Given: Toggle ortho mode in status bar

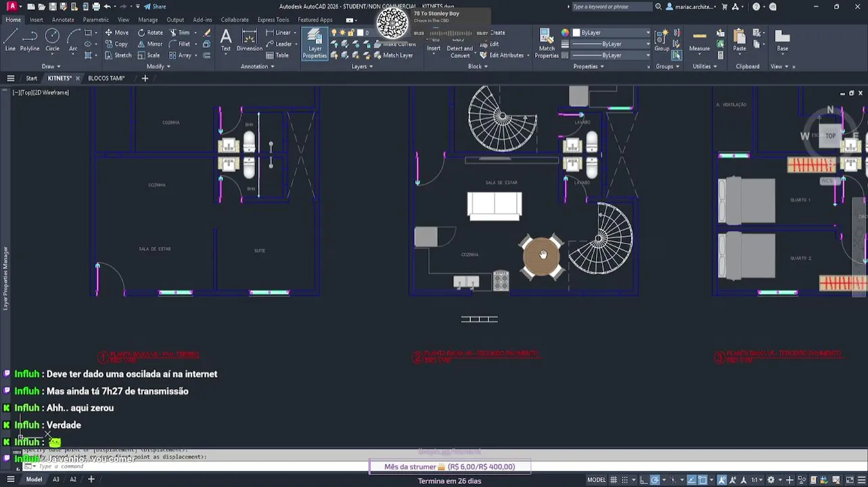Looking at the screenshot, I should click(643, 480).
